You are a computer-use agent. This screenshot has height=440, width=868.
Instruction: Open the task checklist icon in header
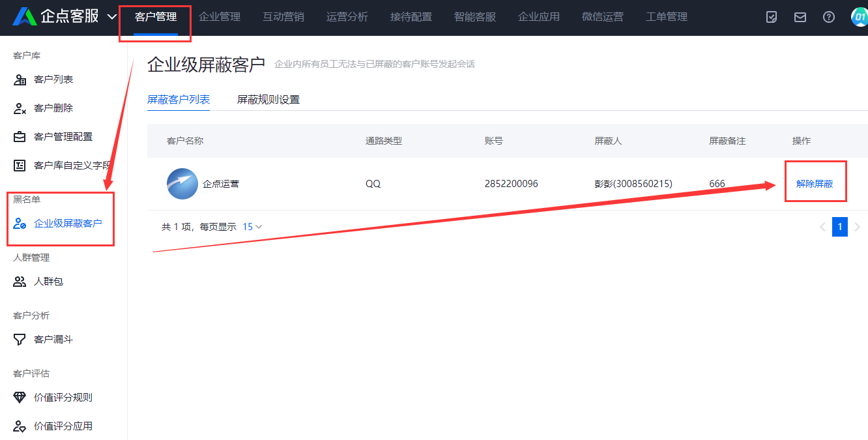pos(772,18)
